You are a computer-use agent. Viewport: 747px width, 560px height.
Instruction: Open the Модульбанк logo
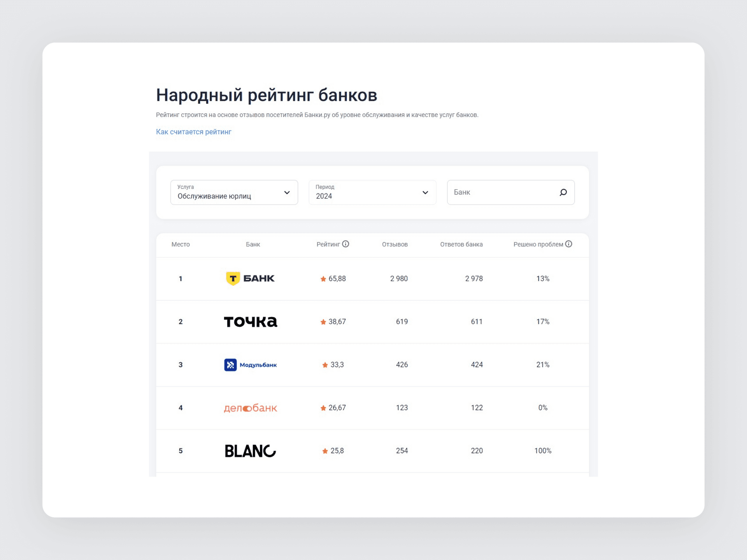[251, 365]
